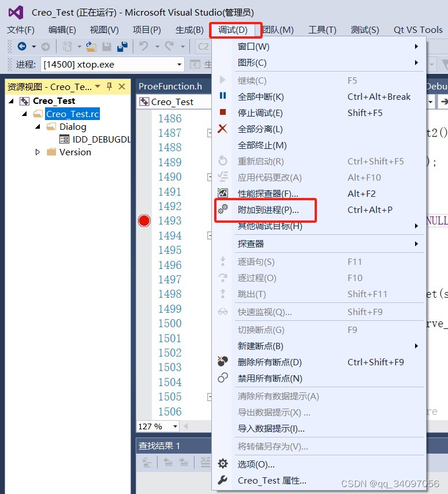Viewport: 448px width, 494px height.
Task: Collapse the Dialog folder node
Action: (x=38, y=126)
